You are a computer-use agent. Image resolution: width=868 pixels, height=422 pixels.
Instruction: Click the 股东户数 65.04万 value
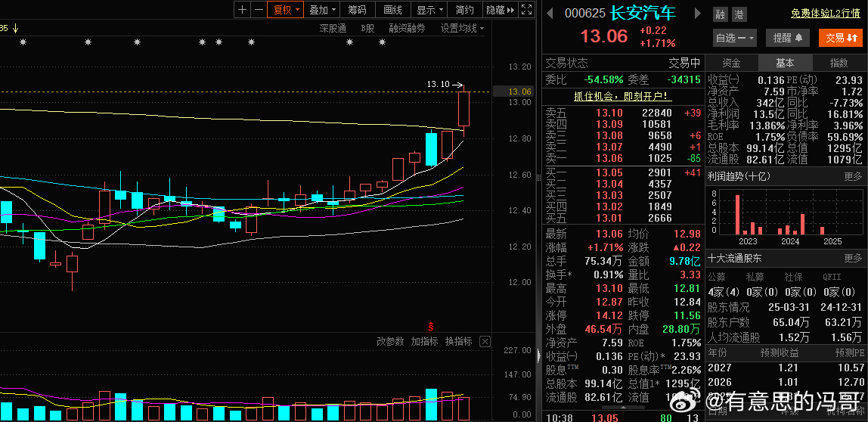791,321
